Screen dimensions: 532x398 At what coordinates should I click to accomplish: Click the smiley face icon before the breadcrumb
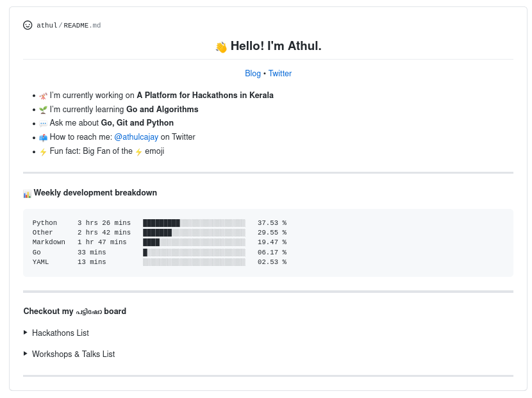(28, 25)
